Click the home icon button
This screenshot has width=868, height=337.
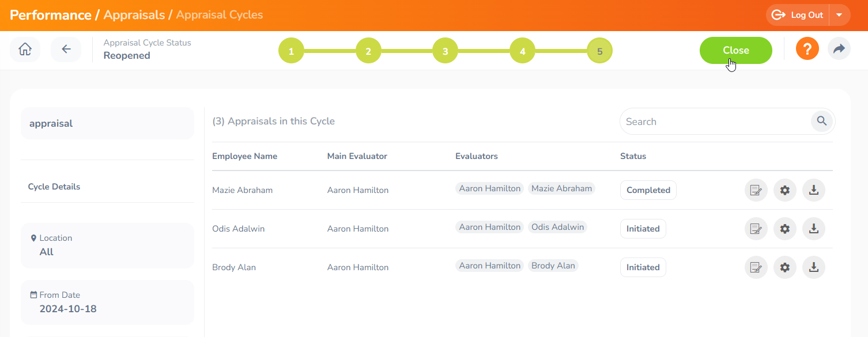click(x=25, y=50)
